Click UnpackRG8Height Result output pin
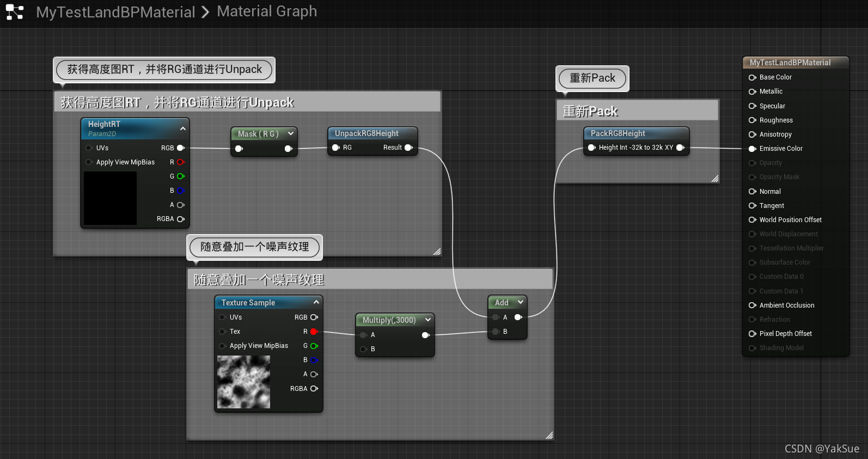 coord(409,148)
